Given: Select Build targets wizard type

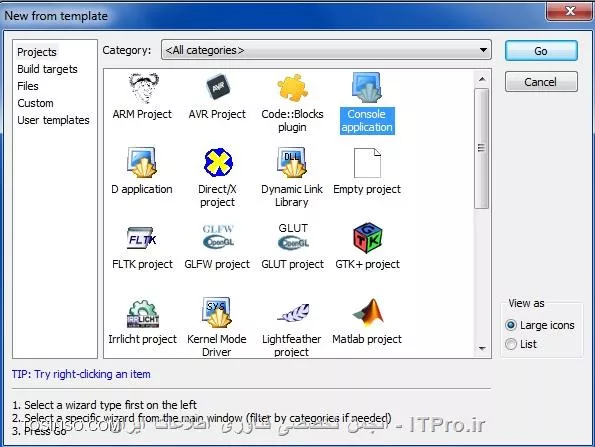Looking at the screenshot, I should (x=47, y=69).
